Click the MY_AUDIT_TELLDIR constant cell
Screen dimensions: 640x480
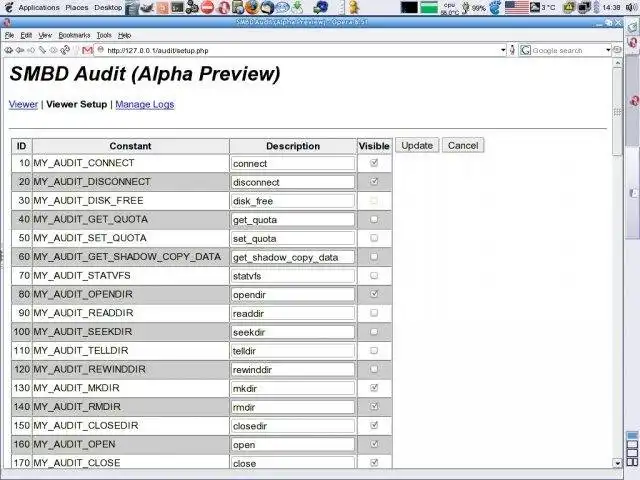click(131, 350)
